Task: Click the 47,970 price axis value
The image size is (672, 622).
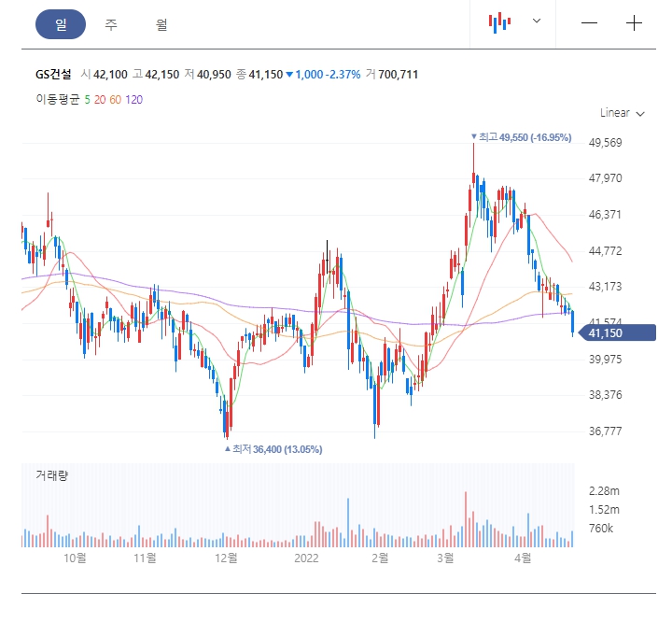Action: [x=605, y=178]
